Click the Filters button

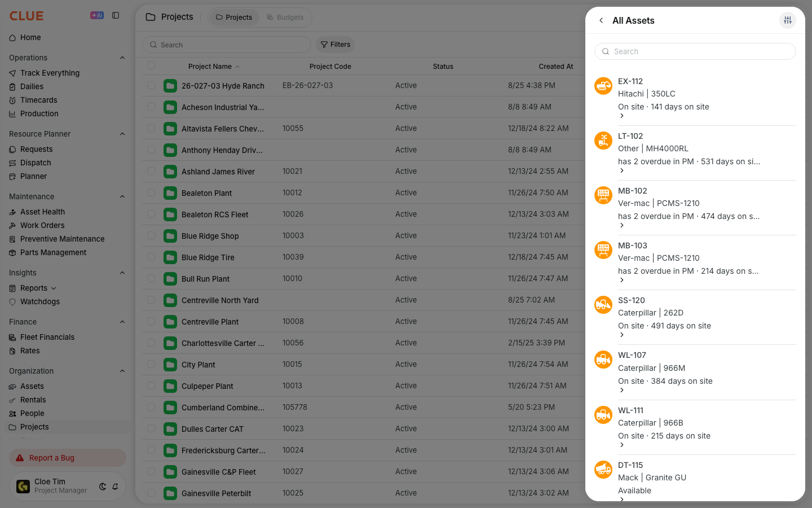(x=336, y=45)
